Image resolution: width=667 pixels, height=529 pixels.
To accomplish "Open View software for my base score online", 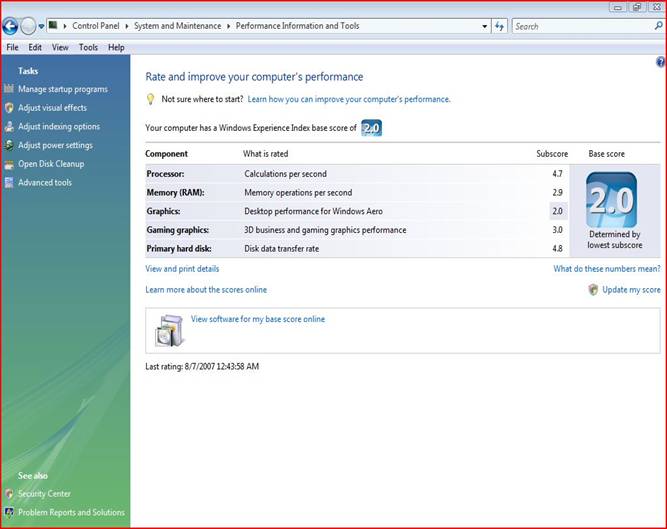I will click(x=258, y=319).
